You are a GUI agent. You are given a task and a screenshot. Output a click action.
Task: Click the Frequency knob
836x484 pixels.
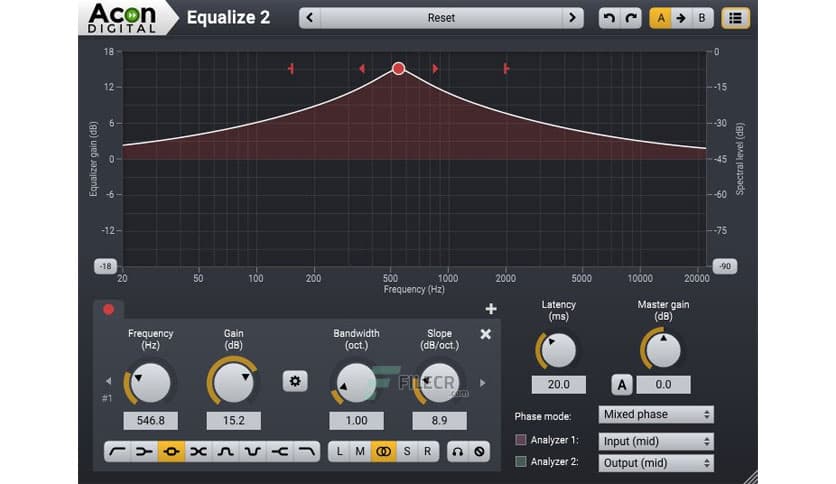[150, 383]
